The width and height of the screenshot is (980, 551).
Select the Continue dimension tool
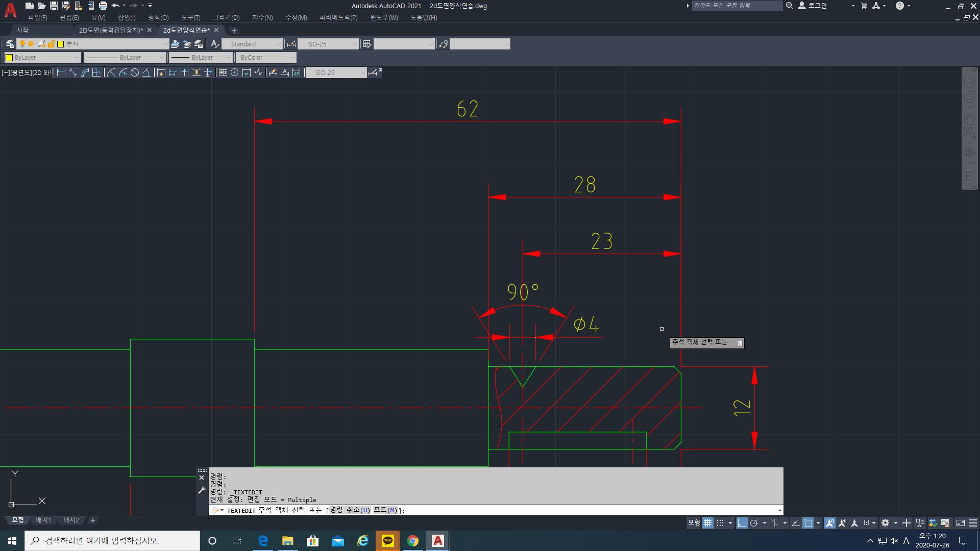184,72
